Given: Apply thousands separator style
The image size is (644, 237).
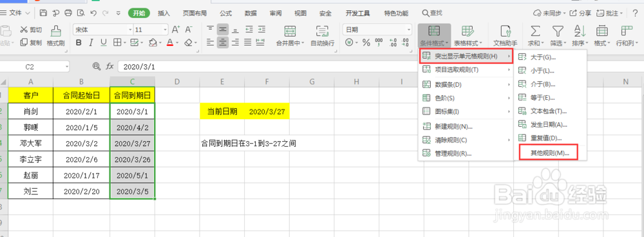Looking at the screenshot, I should click(x=379, y=43).
